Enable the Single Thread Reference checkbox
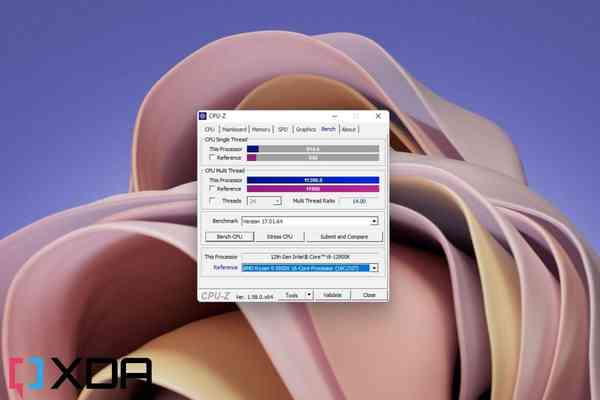 coord(211,157)
